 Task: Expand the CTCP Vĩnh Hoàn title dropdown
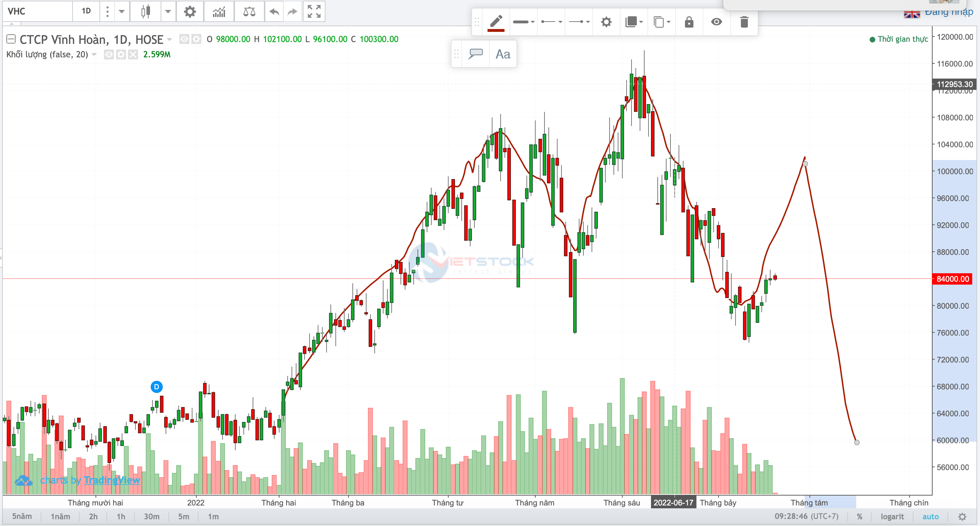pos(169,40)
